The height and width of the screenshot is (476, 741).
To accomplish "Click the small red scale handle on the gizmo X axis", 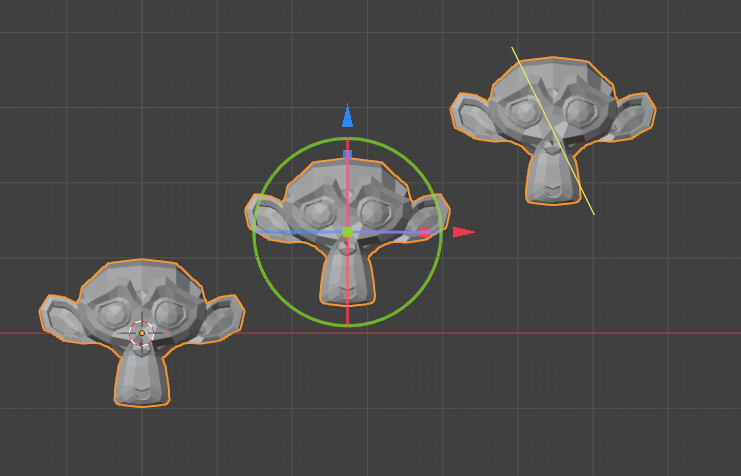I will pyautogui.click(x=425, y=232).
